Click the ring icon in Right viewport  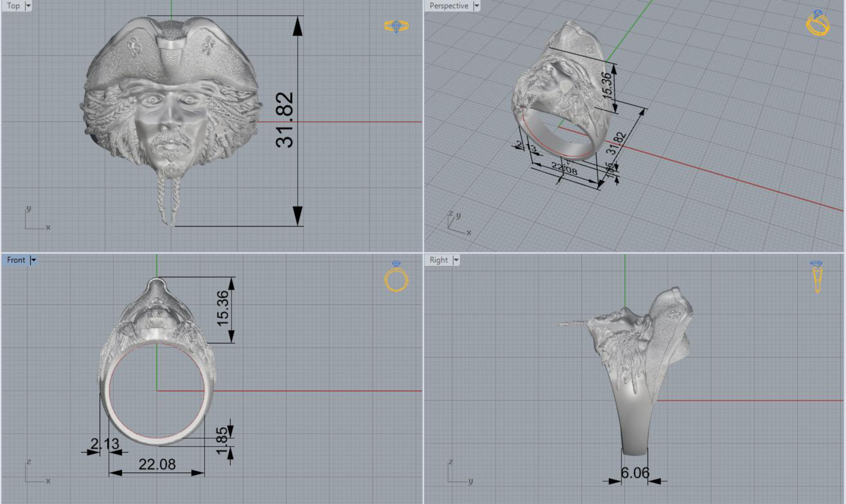click(x=817, y=277)
